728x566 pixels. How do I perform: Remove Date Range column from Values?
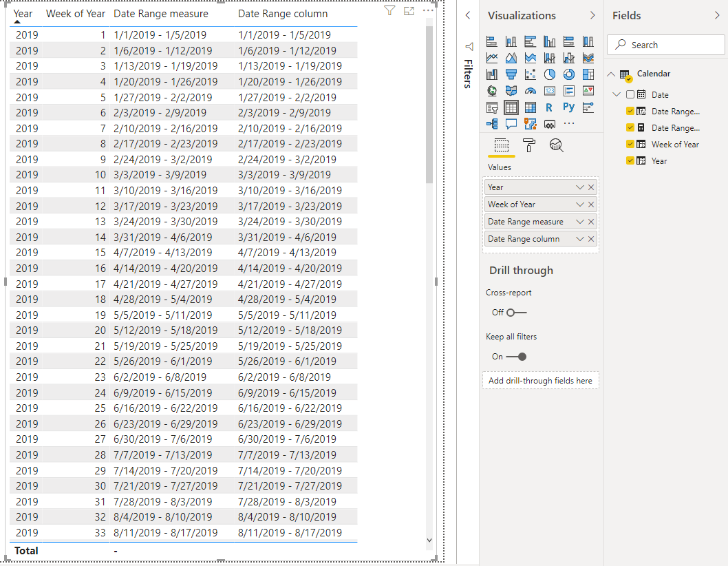(591, 239)
